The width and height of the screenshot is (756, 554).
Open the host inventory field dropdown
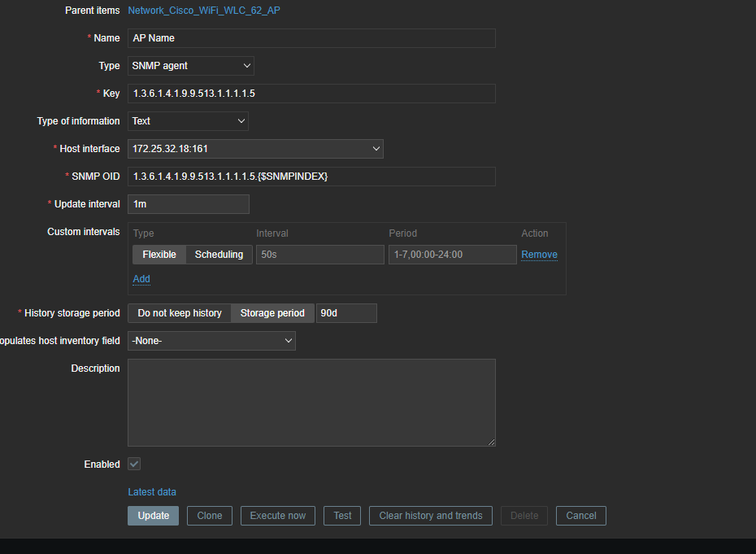coord(211,341)
